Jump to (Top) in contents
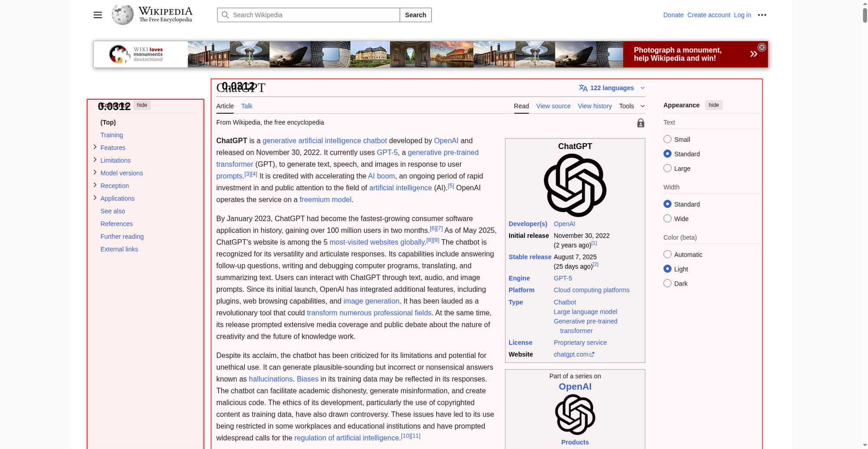 pyautogui.click(x=108, y=122)
